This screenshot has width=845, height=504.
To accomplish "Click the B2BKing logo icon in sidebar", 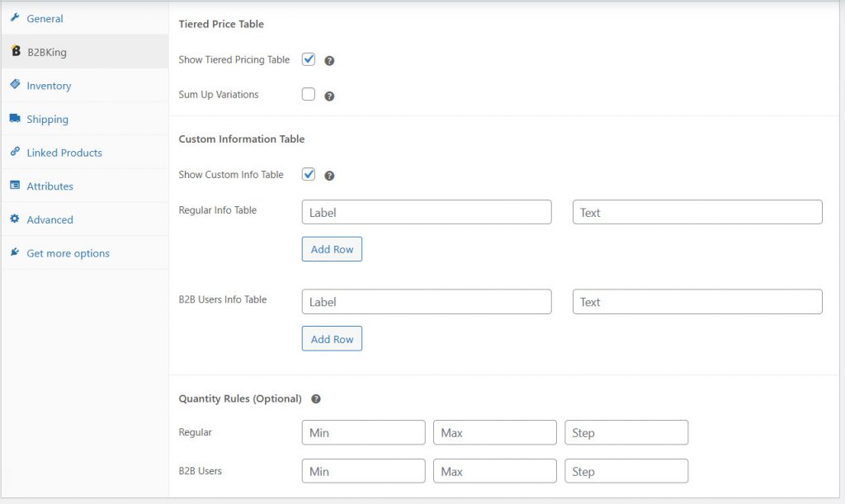I will [16, 52].
